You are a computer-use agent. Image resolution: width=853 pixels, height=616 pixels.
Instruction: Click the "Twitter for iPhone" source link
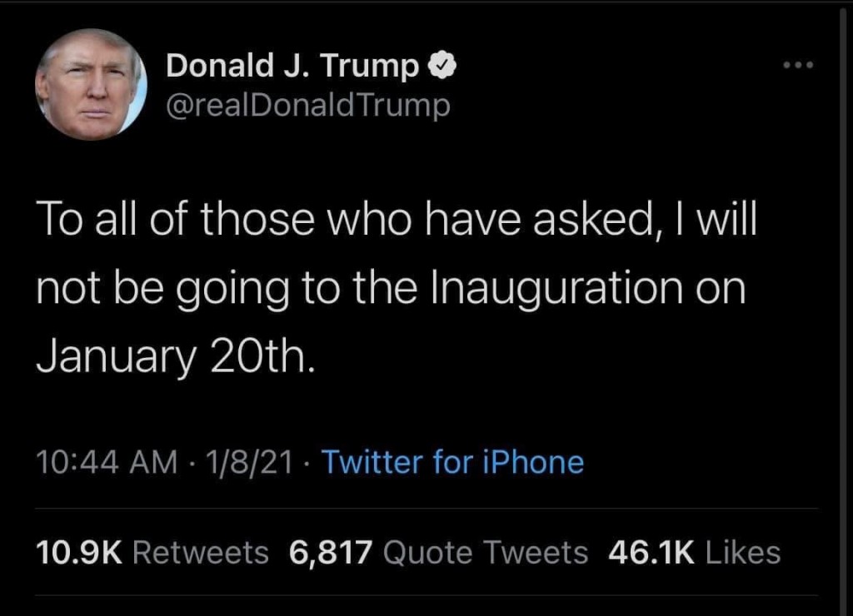coord(452,462)
